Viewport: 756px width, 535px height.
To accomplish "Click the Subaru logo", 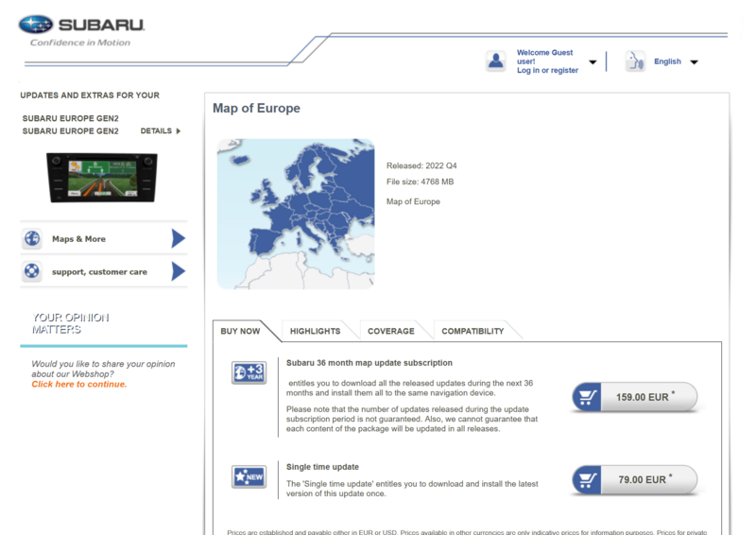I will 81,25.
